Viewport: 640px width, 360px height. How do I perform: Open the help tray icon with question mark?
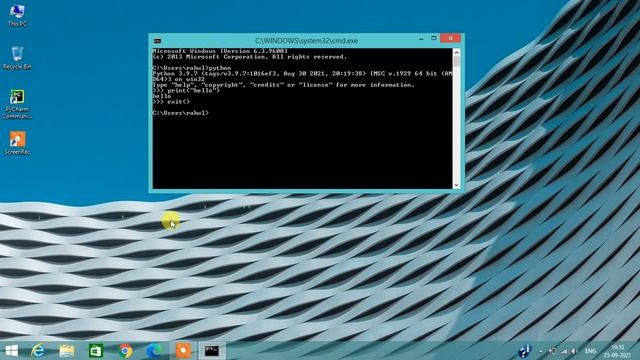(x=524, y=351)
